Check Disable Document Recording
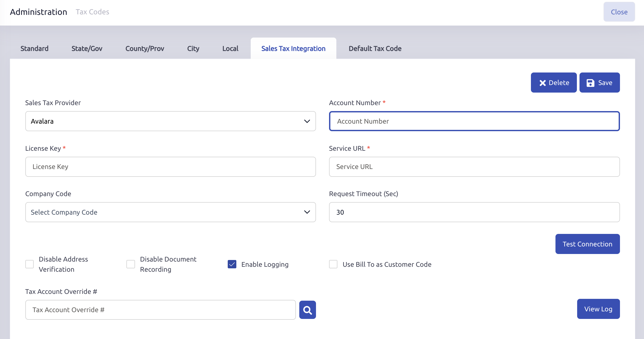Image resolution: width=644 pixels, height=339 pixels. [131, 264]
